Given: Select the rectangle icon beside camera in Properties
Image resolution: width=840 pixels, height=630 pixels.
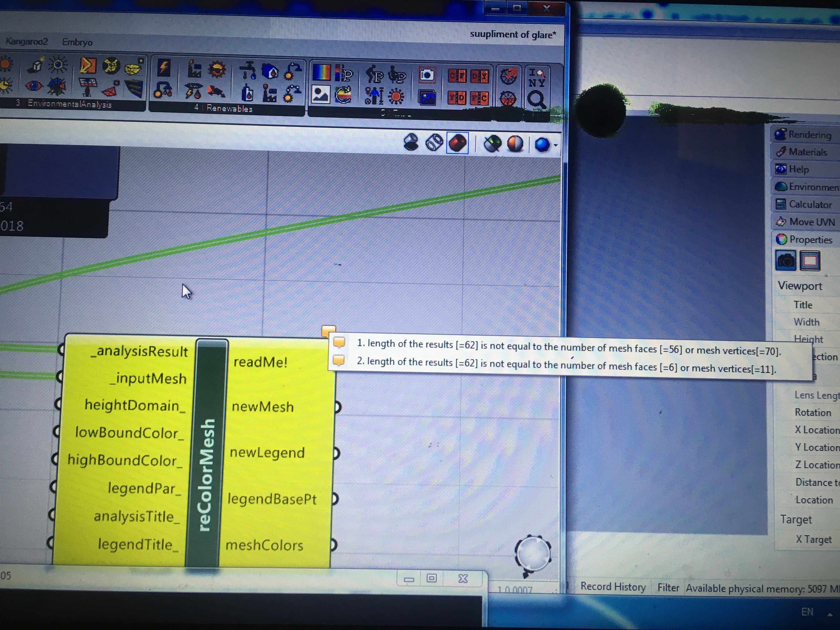Looking at the screenshot, I should [x=810, y=261].
